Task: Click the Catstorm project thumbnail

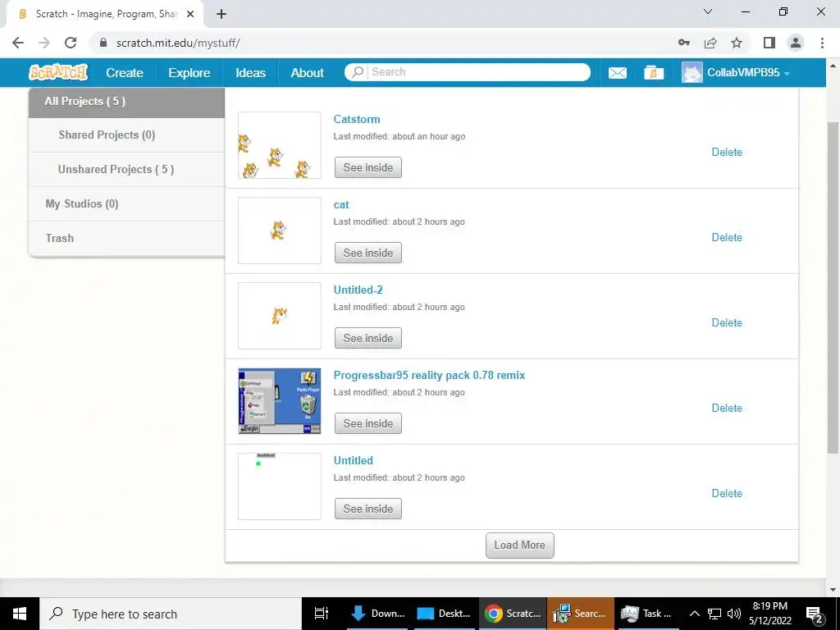Action: click(x=280, y=145)
